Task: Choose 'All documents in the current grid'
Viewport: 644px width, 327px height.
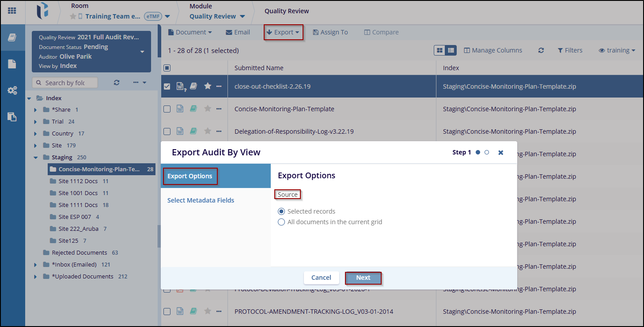Action: point(281,222)
